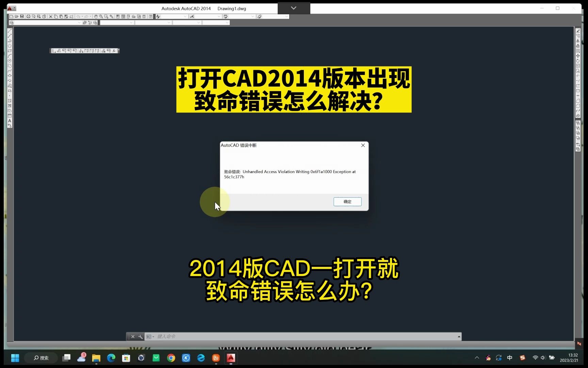588x368 pixels.
Task: Dismiss the AutoCAD 错误中断 dialog via its X
Action: 363,145
